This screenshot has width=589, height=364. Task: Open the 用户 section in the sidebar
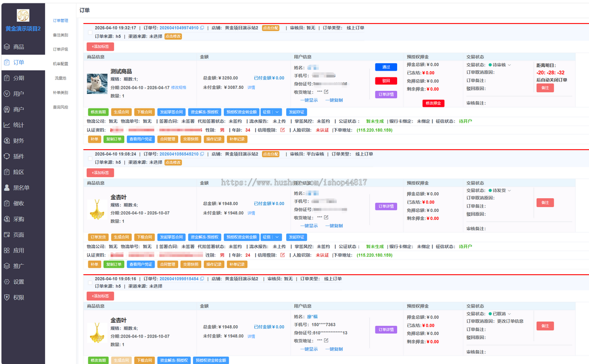22,94
